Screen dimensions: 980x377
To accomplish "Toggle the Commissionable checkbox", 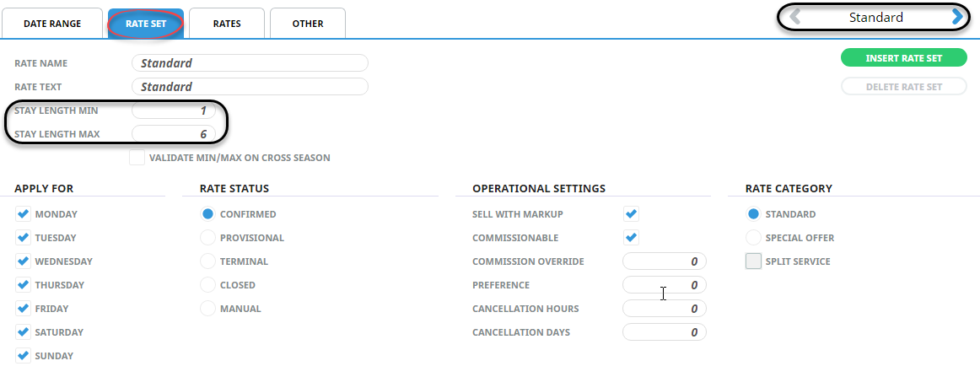I will [x=631, y=238].
